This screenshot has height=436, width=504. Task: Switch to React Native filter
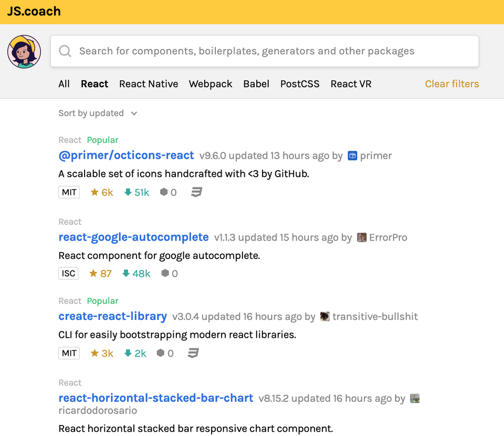click(149, 84)
